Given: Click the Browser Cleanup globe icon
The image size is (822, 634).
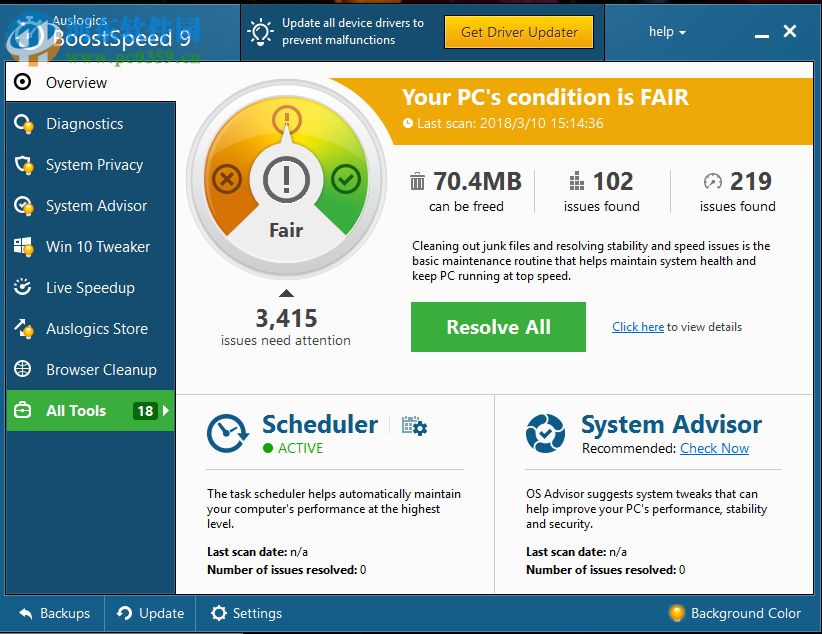Looking at the screenshot, I should [23, 369].
